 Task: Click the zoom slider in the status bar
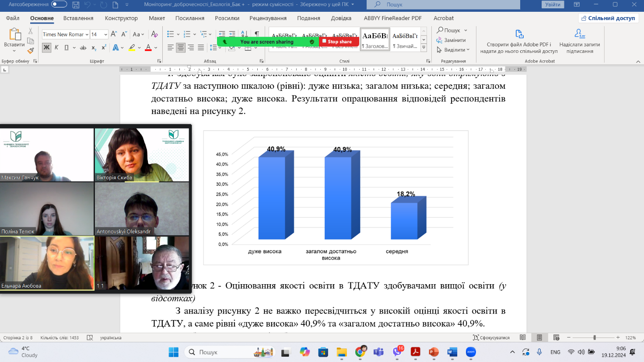point(594,338)
